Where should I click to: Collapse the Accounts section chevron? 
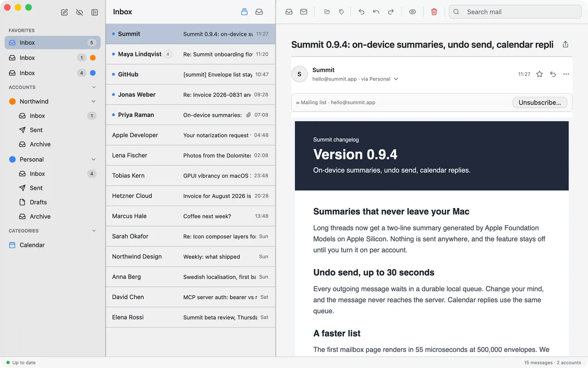pos(94,87)
